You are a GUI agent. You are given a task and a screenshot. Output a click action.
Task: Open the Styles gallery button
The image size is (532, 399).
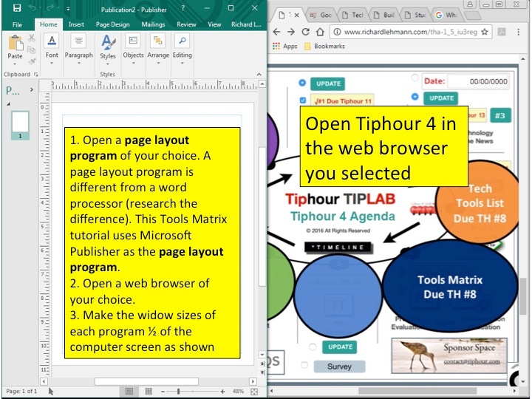coord(108,50)
